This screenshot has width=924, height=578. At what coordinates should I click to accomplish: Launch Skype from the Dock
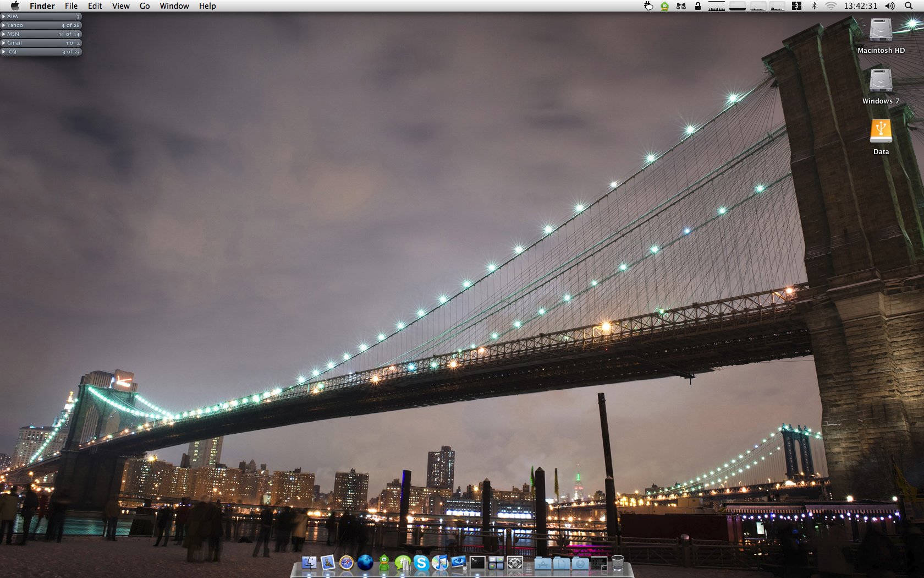click(x=421, y=563)
